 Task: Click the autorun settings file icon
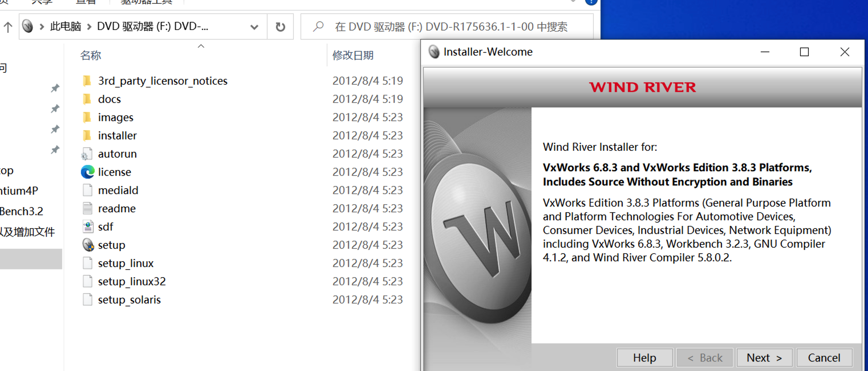pos(87,154)
